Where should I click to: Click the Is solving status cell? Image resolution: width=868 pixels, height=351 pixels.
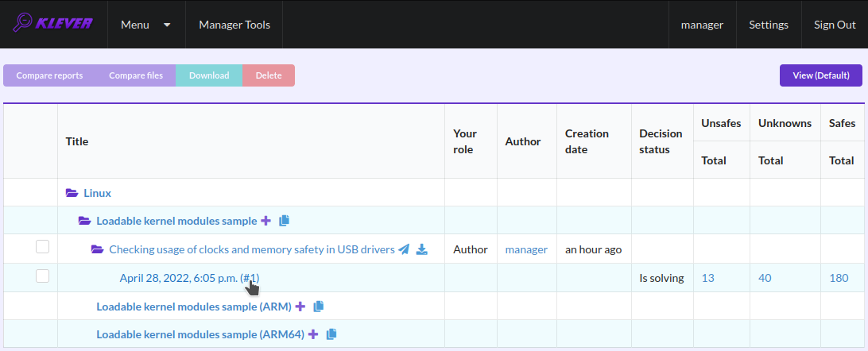[661, 278]
